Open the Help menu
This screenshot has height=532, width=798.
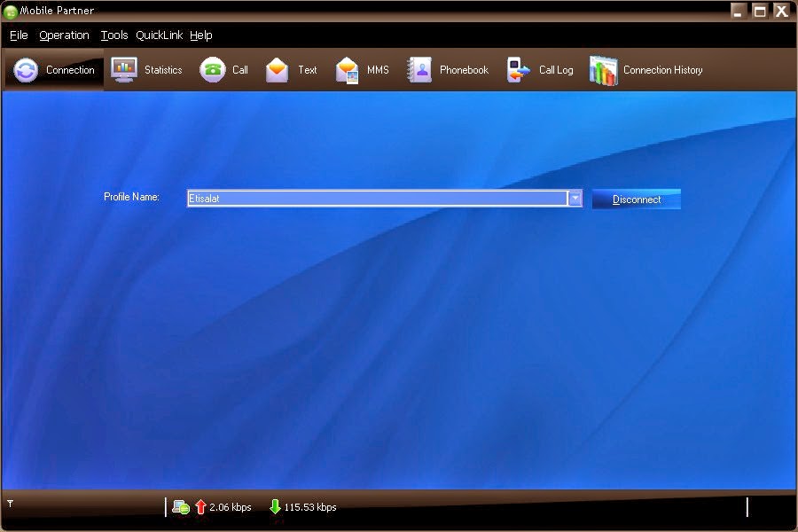pos(201,35)
